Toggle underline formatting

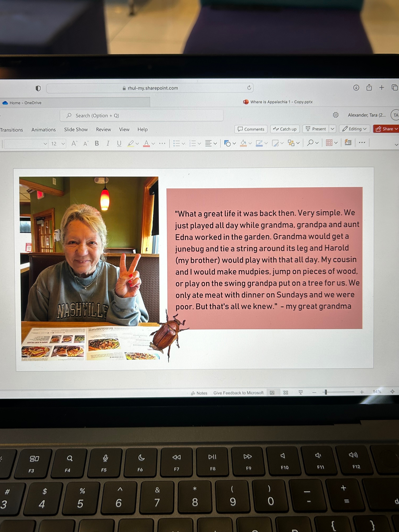click(119, 144)
